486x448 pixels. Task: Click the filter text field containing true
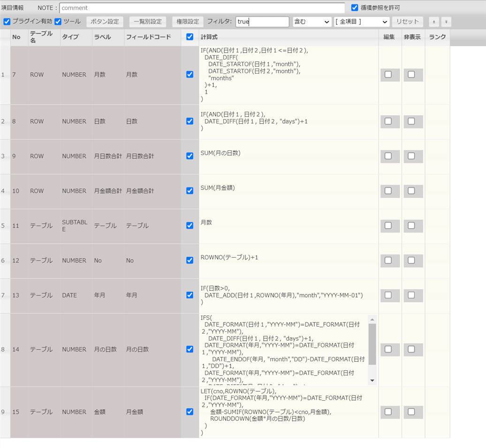[x=262, y=22]
